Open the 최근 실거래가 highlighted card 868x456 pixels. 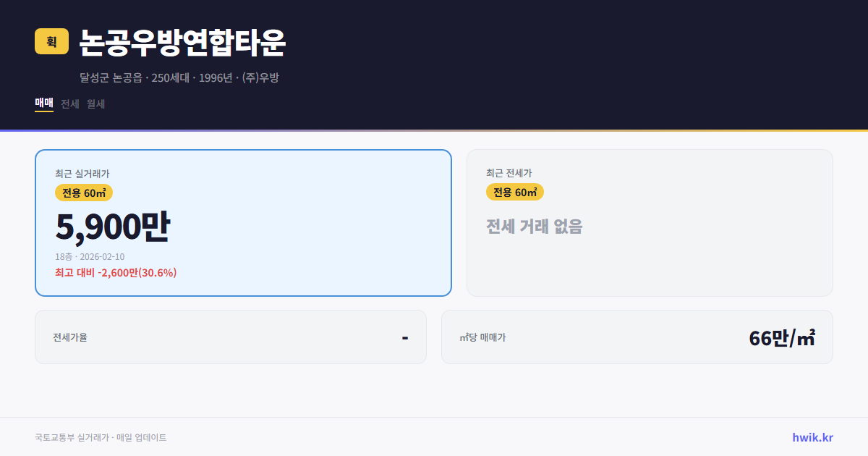242,222
